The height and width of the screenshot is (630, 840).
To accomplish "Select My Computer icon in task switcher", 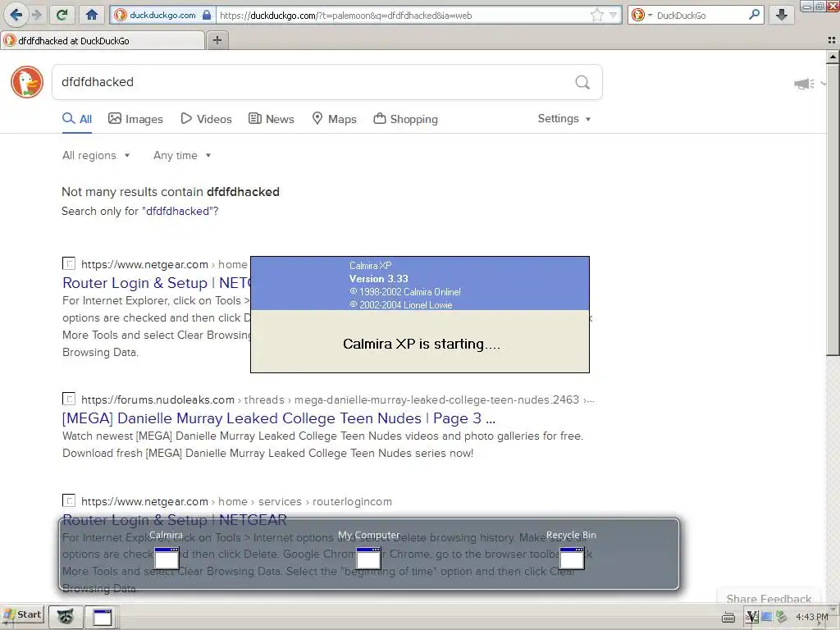I will [368, 558].
